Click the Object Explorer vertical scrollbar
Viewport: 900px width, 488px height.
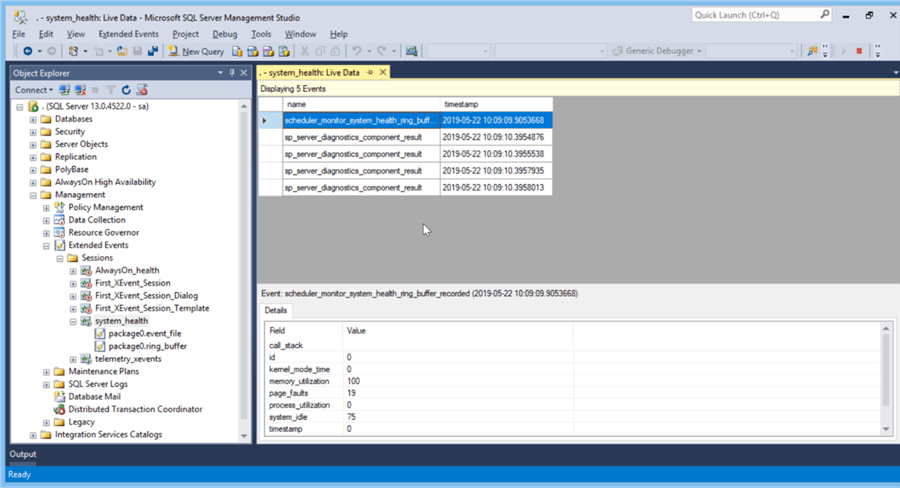244,270
